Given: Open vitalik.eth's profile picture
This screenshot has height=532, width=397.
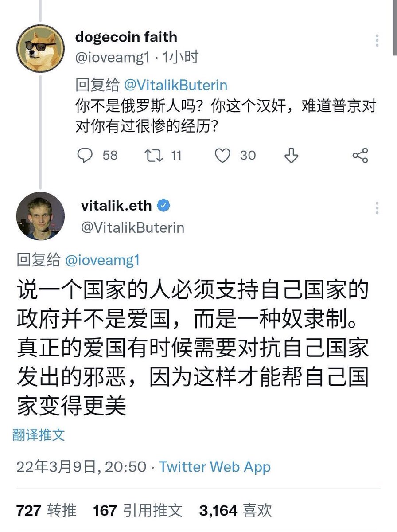Looking at the screenshot, I should [40, 216].
